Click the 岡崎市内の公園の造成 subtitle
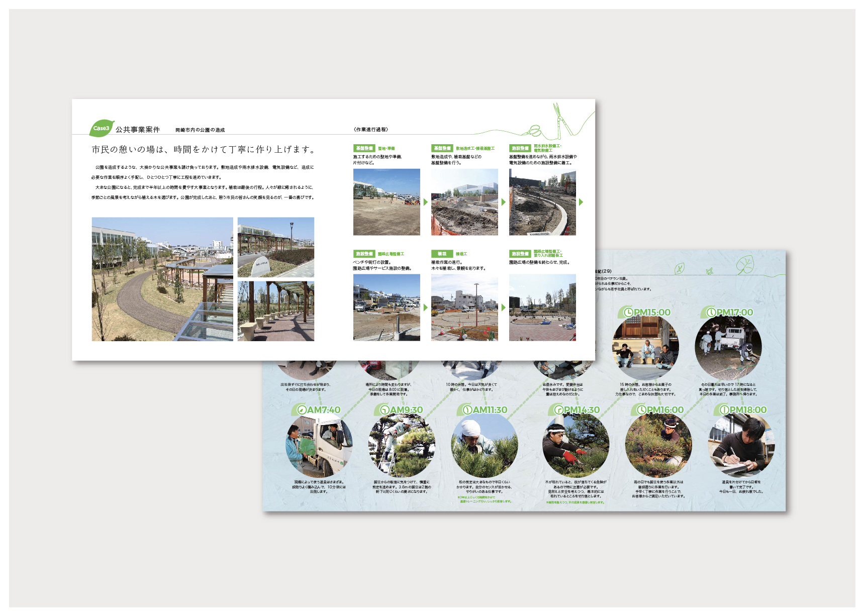 pos(200,130)
